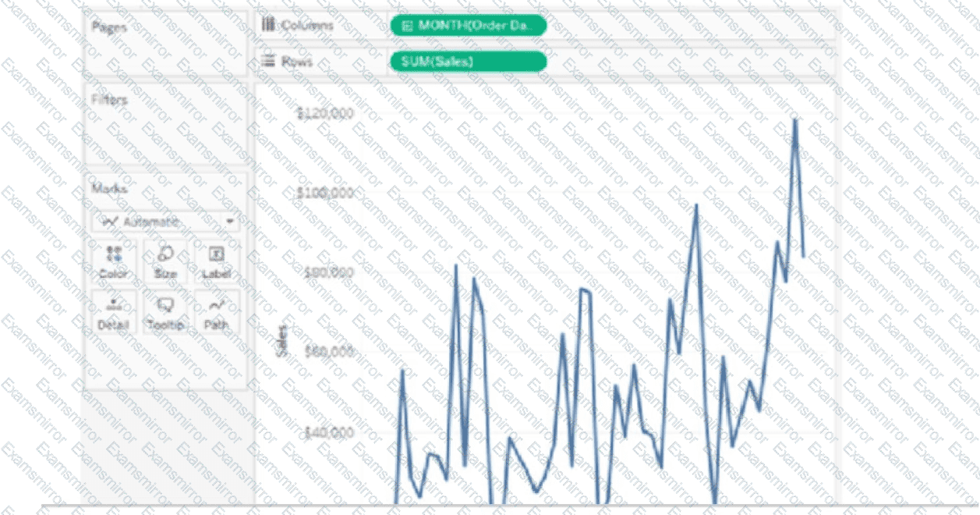The image size is (980, 515).
Task: Click the Filters shelf title
Action: point(109,100)
